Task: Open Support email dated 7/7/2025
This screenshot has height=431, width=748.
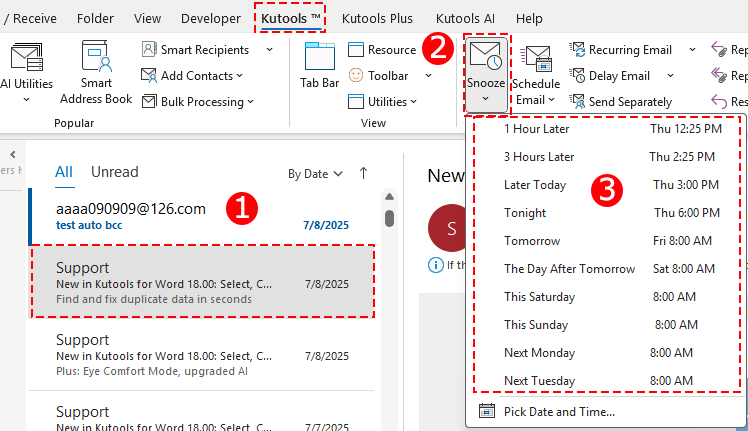Action: click(x=202, y=413)
